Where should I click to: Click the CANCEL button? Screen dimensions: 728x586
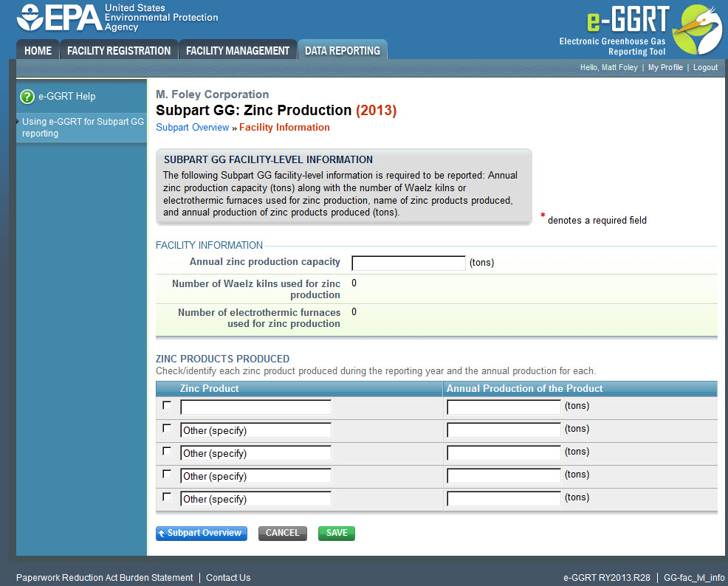282,533
